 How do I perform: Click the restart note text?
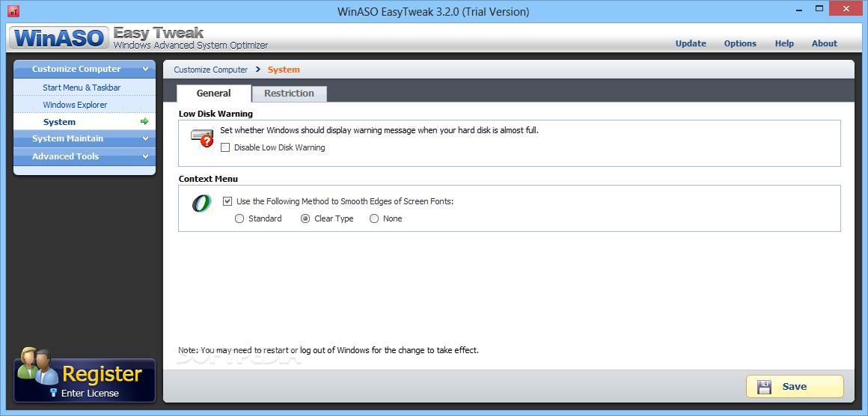point(328,350)
